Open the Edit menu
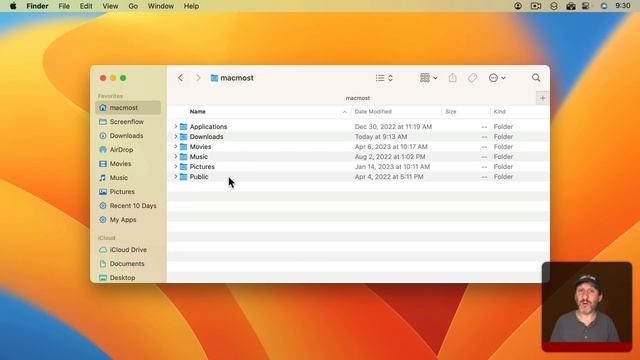Image resolution: width=640 pixels, height=360 pixels. tap(86, 6)
